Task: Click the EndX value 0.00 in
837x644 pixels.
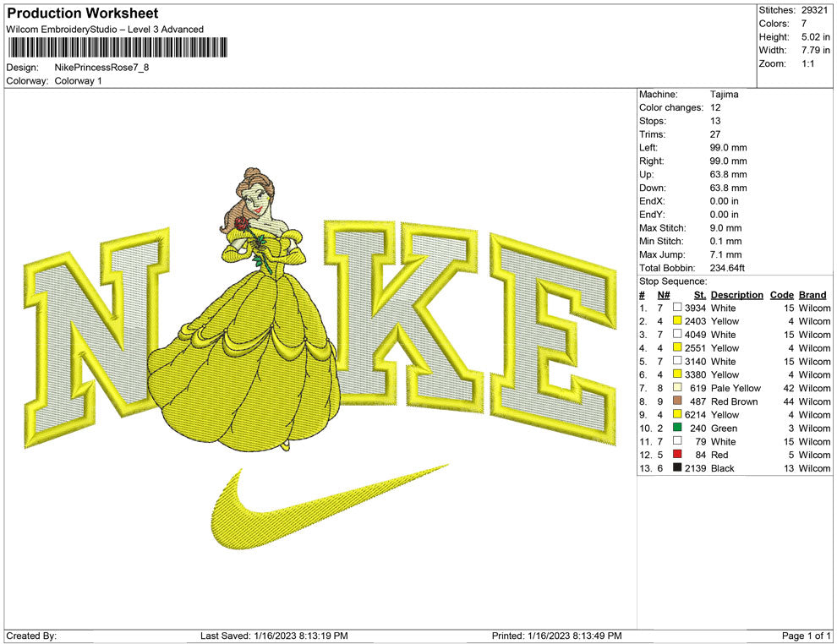Action: point(725,200)
